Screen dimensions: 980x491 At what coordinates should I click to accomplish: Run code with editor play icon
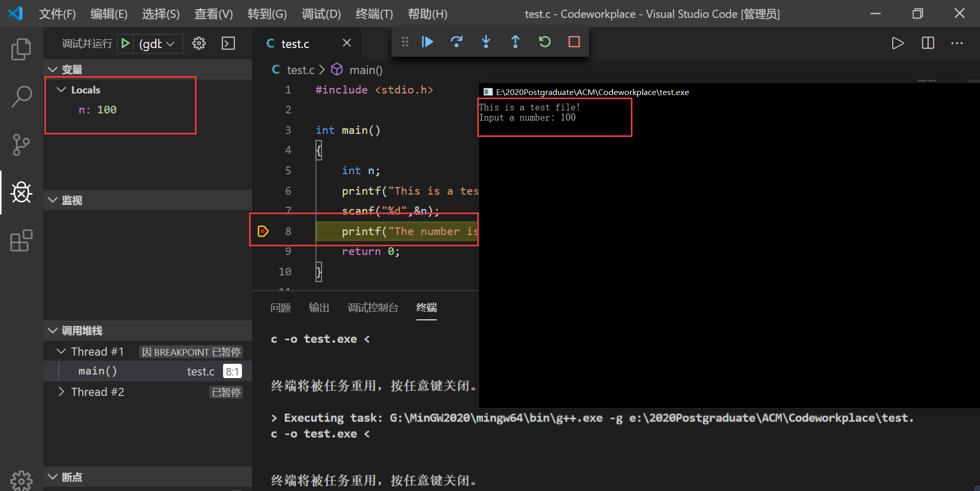[x=898, y=43]
